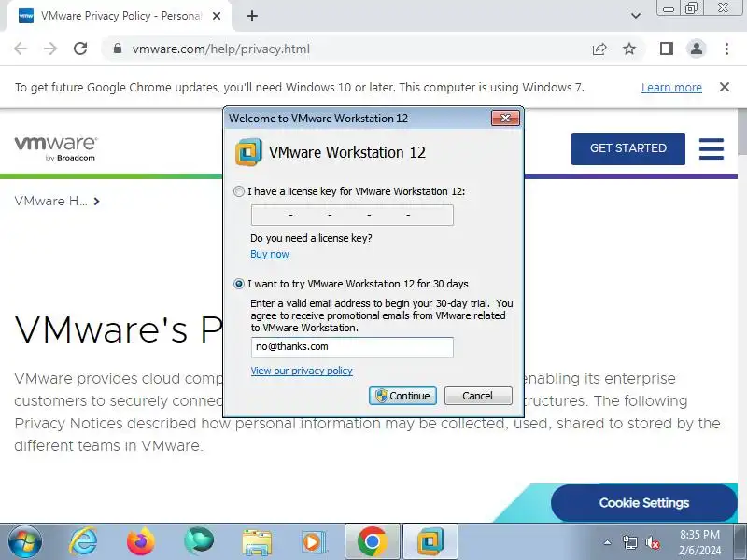Select the license key radio button
This screenshot has height=560, width=747.
[239, 191]
